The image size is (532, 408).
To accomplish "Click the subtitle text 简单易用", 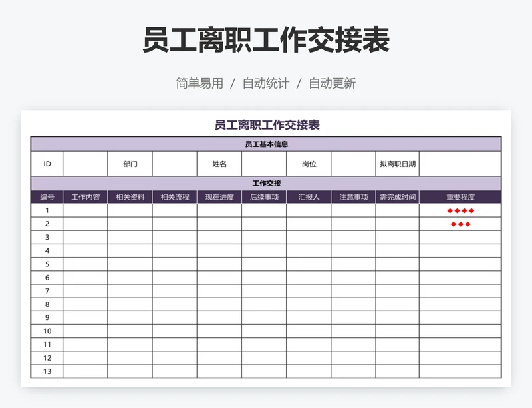I will pyautogui.click(x=199, y=83).
